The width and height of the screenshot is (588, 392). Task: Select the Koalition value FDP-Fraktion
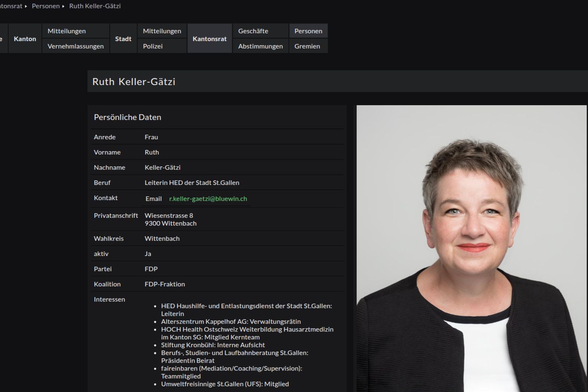[x=165, y=284]
